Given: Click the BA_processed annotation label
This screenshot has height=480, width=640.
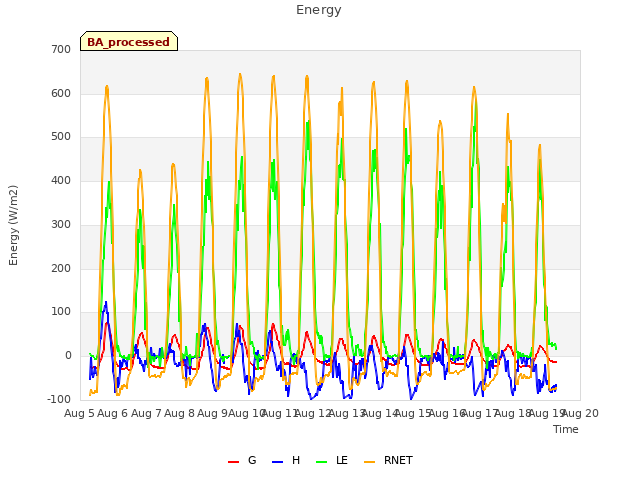Looking at the screenshot, I should pos(129,41).
